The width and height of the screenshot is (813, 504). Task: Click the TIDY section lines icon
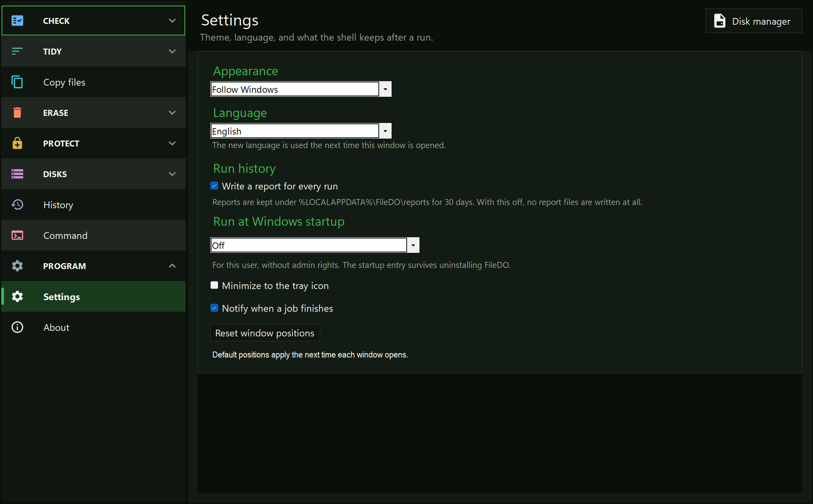point(17,51)
